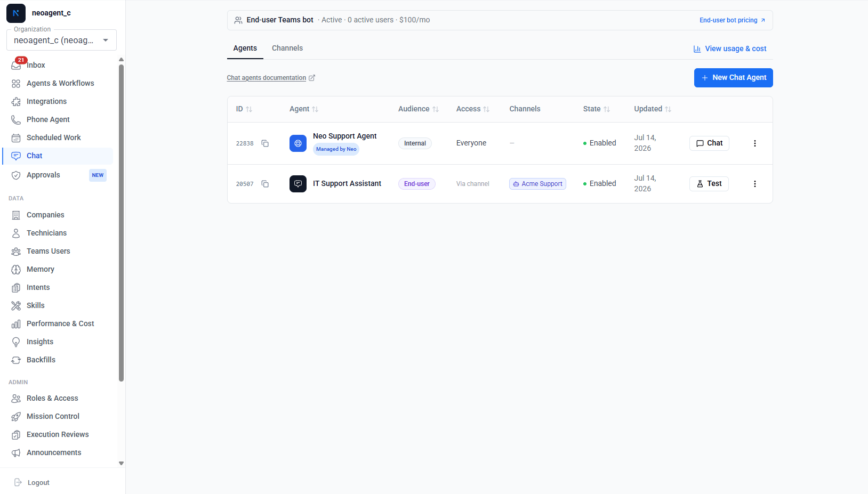Open more options for Neo Support Agent

[755, 143]
